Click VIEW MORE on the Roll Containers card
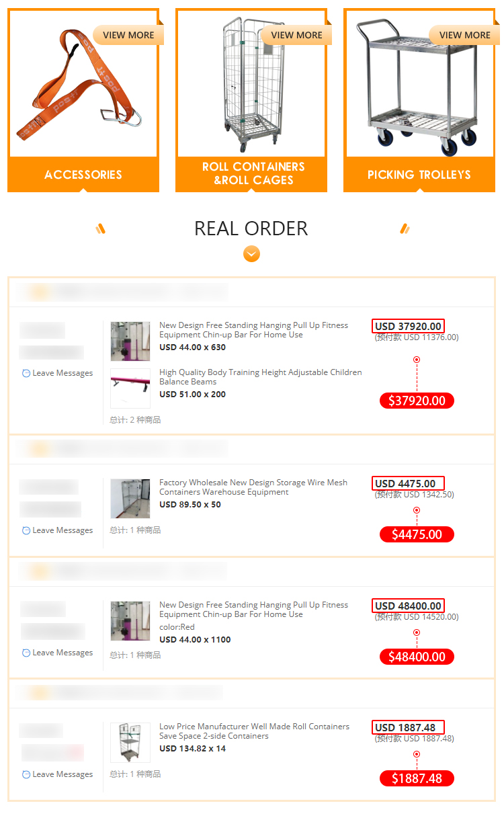Screen dimensions: 504x820 [296, 35]
